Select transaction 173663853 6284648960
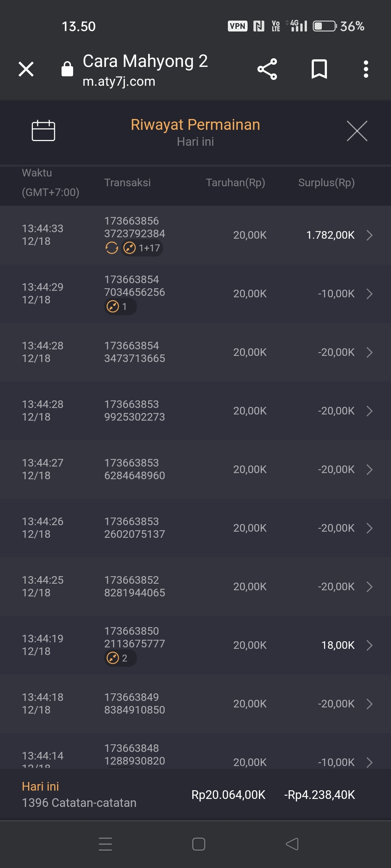This screenshot has width=391, height=868. (x=134, y=469)
